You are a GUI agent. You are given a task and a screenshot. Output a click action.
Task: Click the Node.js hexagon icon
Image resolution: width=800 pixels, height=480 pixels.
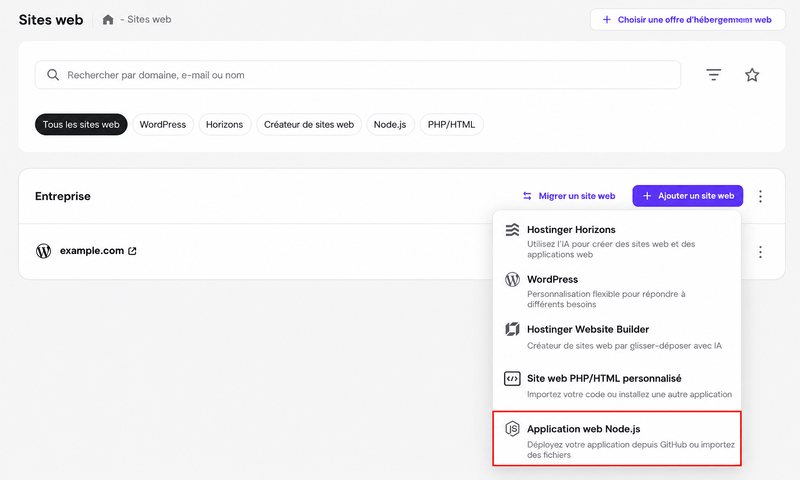coord(512,428)
